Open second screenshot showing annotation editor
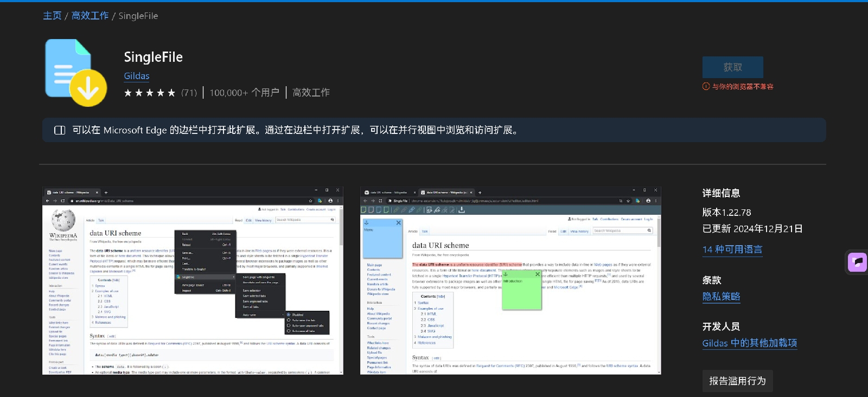Image resolution: width=868 pixels, height=397 pixels. (510, 280)
